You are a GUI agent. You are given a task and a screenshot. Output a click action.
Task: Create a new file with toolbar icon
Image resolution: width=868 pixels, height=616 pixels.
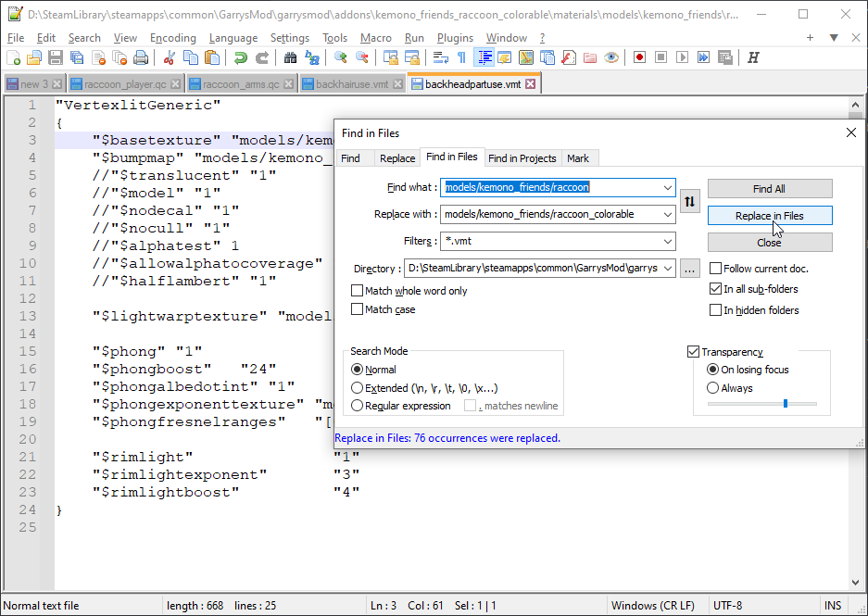[x=13, y=57]
